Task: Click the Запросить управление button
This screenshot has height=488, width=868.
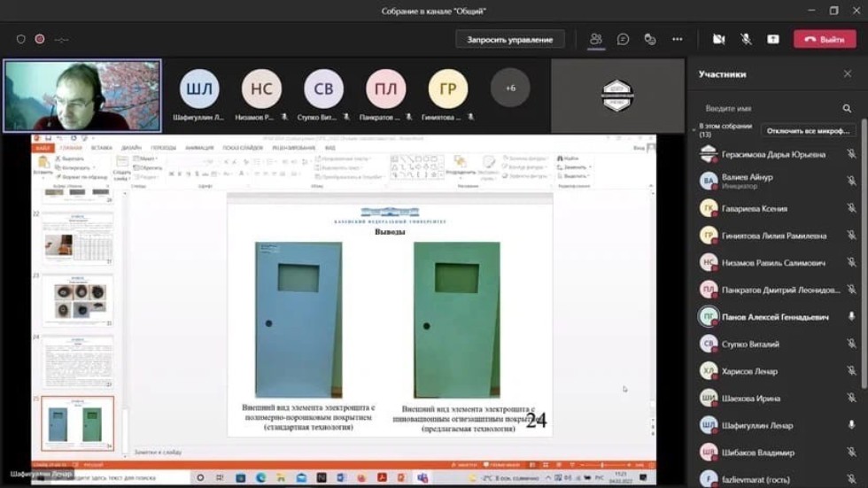Action: point(510,39)
